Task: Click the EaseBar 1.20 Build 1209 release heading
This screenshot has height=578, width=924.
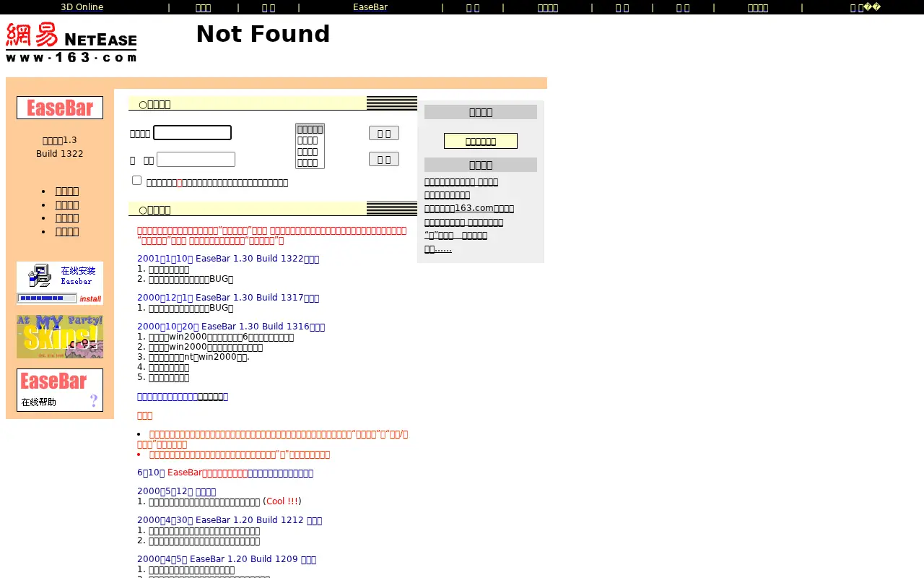Action: pos(227,559)
